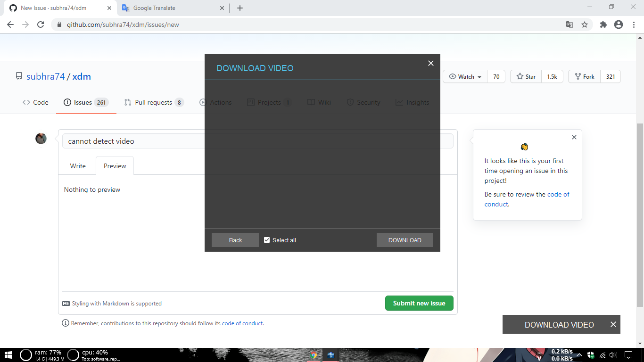
Task: Click Styling with Markdown is supported link
Action: (x=112, y=304)
